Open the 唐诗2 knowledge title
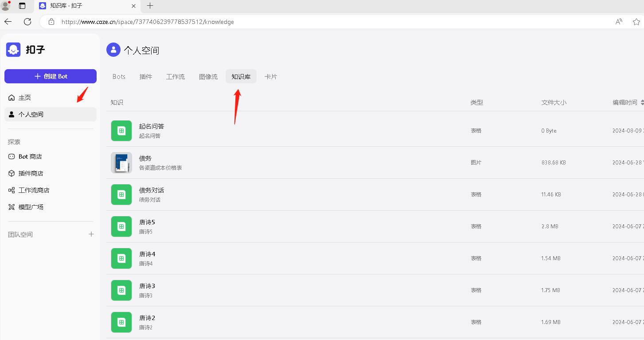The image size is (644, 340). click(x=147, y=318)
